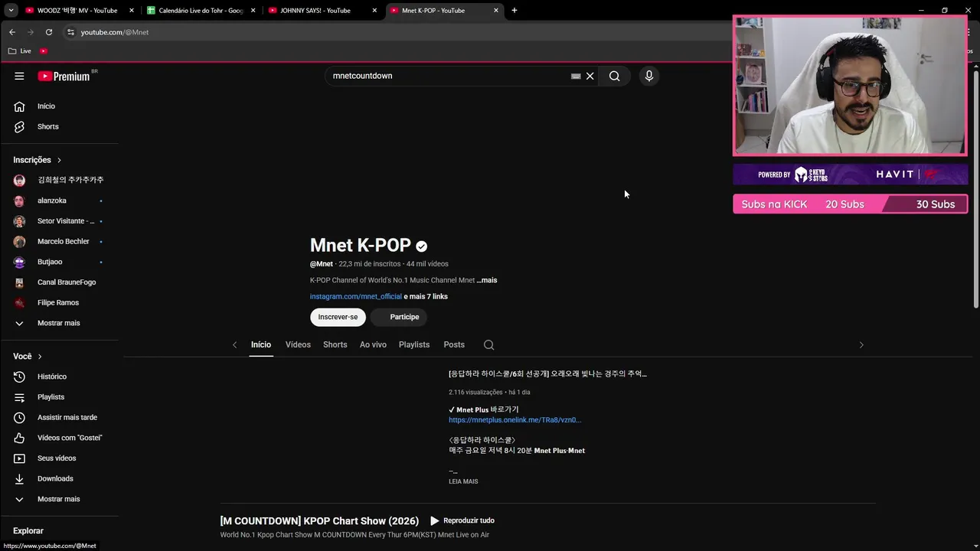Open the YouTube bookmark icon in bookmarks bar
The width and height of the screenshot is (980, 551).
click(44, 51)
